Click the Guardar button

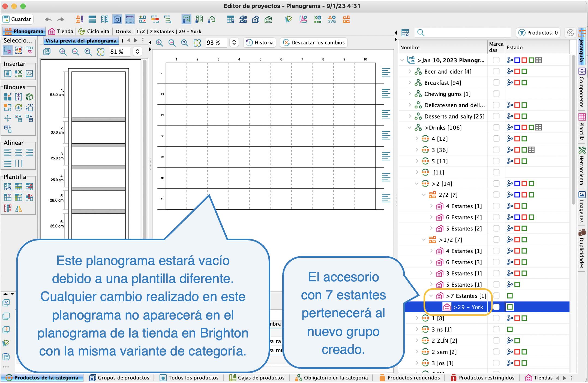[x=17, y=19]
